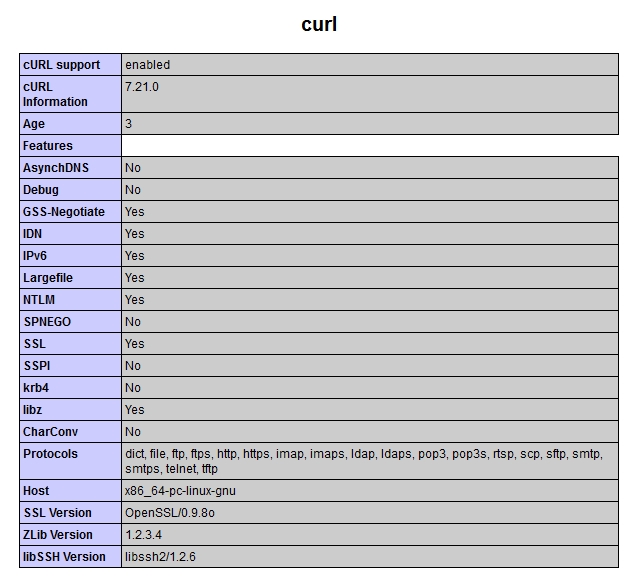Click the 'libz' row label
The width and height of the screenshot is (639, 585).
pos(71,410)
